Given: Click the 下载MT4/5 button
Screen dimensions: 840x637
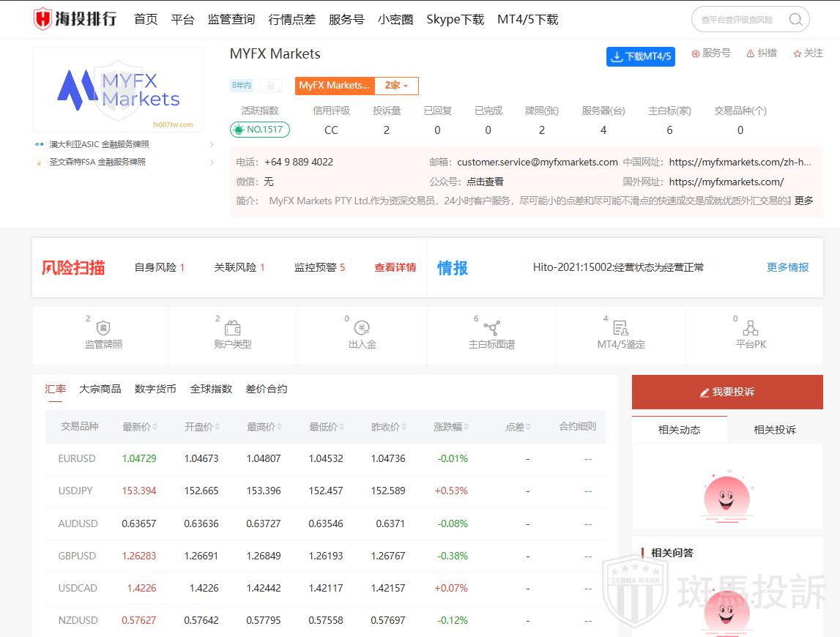Looking at the screenshot, I should tap(641, 56).
